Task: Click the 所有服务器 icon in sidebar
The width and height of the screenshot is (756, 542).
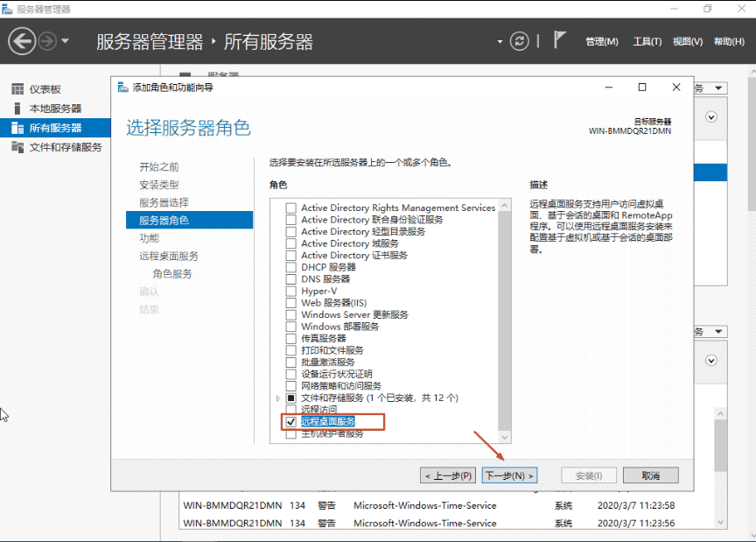Action: [x=17, y=128]
